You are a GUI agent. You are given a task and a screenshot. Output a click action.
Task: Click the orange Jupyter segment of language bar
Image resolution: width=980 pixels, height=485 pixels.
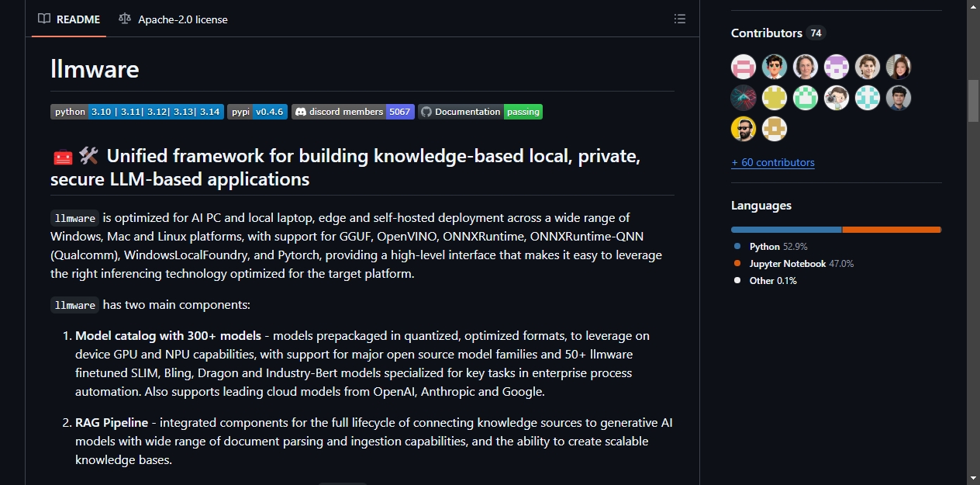[x=892, y=230]
